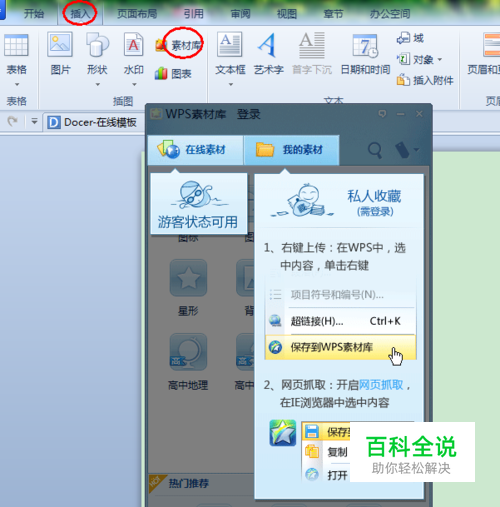Open the 星形 star category icon
This screenshot has height=507, width=500.
click(188, 278)
